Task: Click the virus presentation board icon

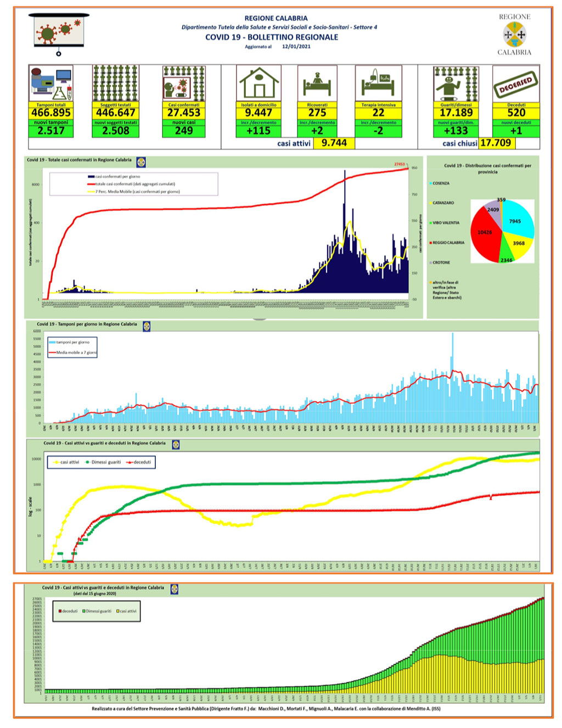Action: (x=58, y=34)
